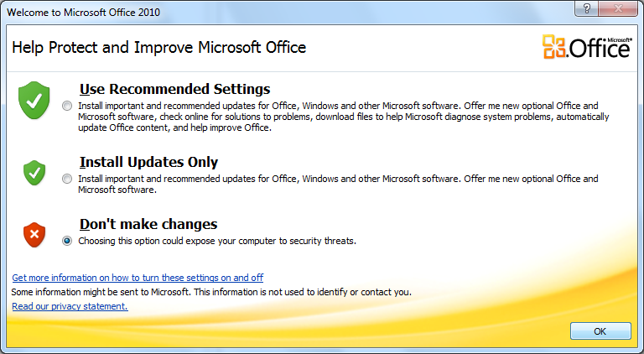Click the Don't make changes heading
This screenshot has height=354, width=644.
[x=148, y=224]
